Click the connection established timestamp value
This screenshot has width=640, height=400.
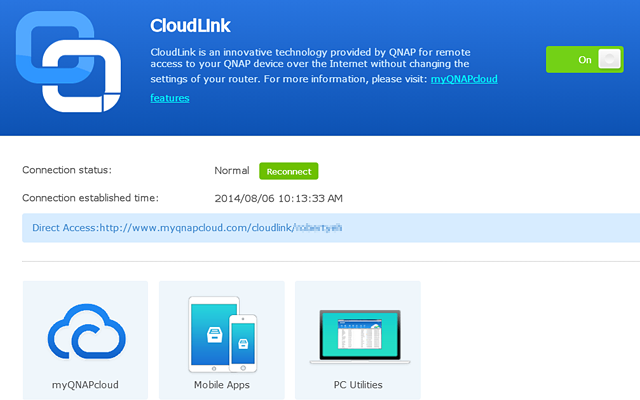(278, 198)
